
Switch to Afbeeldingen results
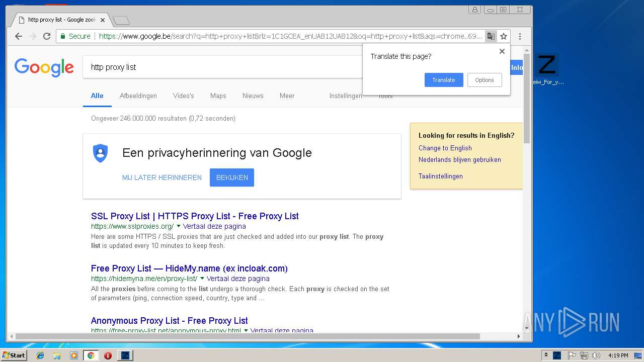(x=138, y=96)
